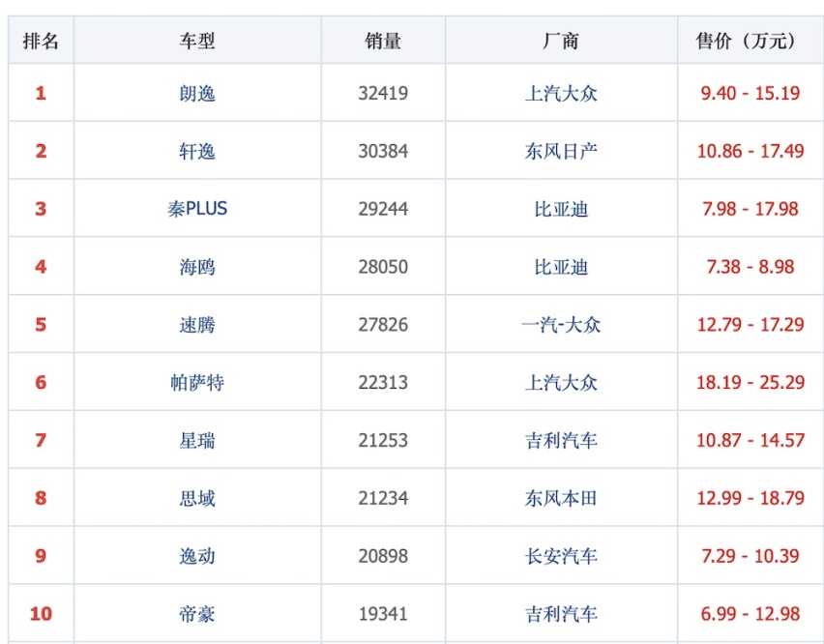Click price range 7.98 - 17.98
824x644 pixels.
[750, 209]
